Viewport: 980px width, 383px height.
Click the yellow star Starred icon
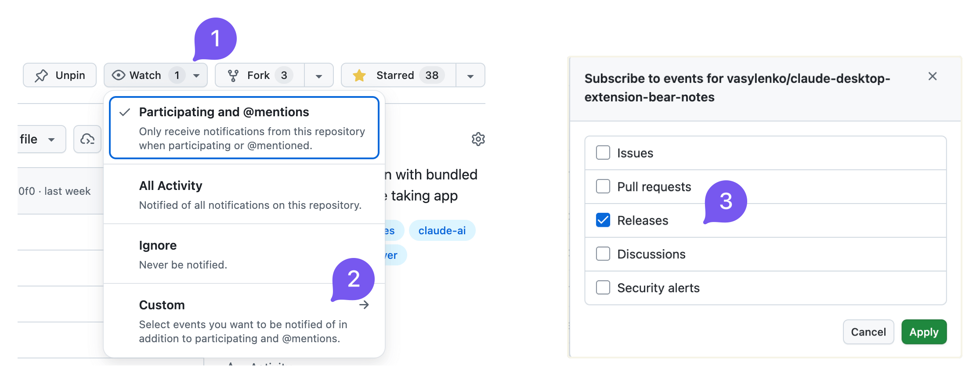[359, 75]
